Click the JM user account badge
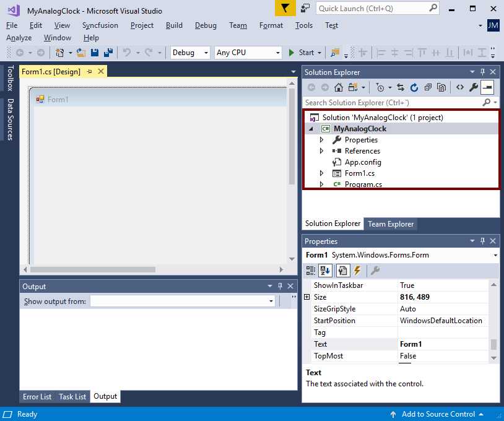Image resolution: width=504 pixels, height=421 pixels. pos(493,25)
